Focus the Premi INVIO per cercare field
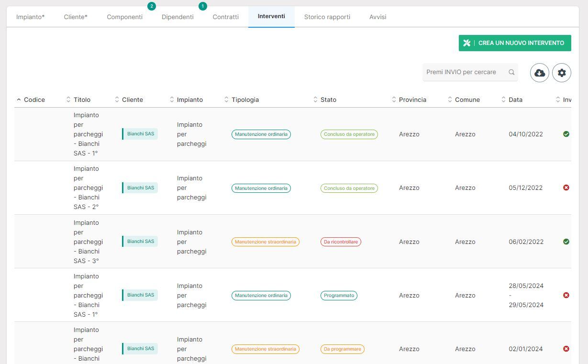Viewport: 588px width, 364px height. (x=463, y=72)
